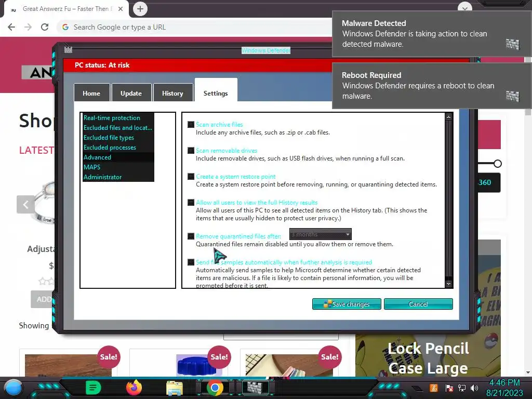Switch to the History tab in Defender
532x399 pixels.
tap(172, 94)
